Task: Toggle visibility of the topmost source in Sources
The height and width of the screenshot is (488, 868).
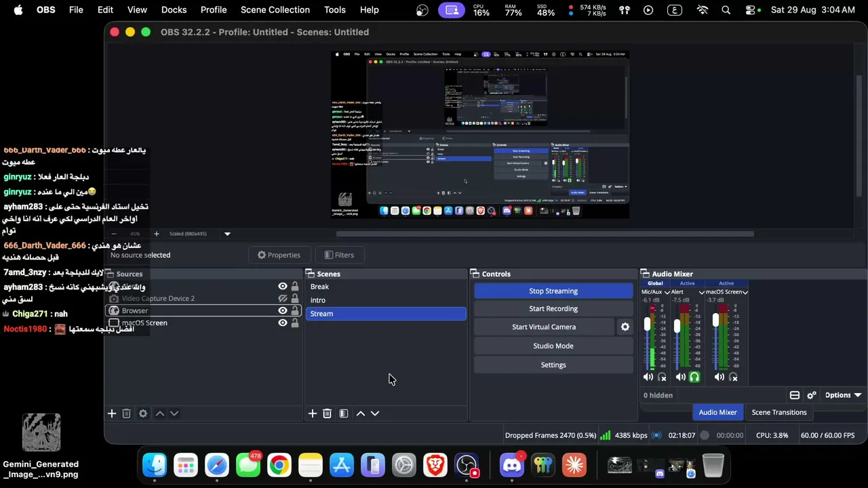Action: click(x=283, y=286)
